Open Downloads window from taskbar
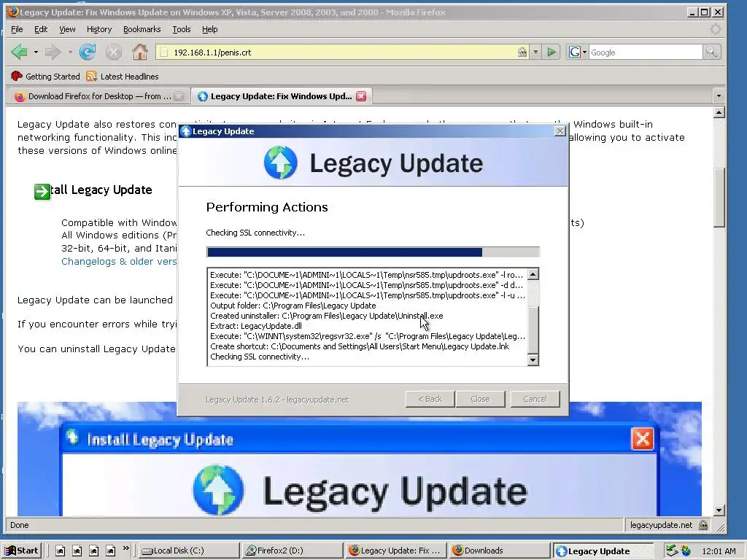This screenshot has width=747, height=560. (498, 551)
